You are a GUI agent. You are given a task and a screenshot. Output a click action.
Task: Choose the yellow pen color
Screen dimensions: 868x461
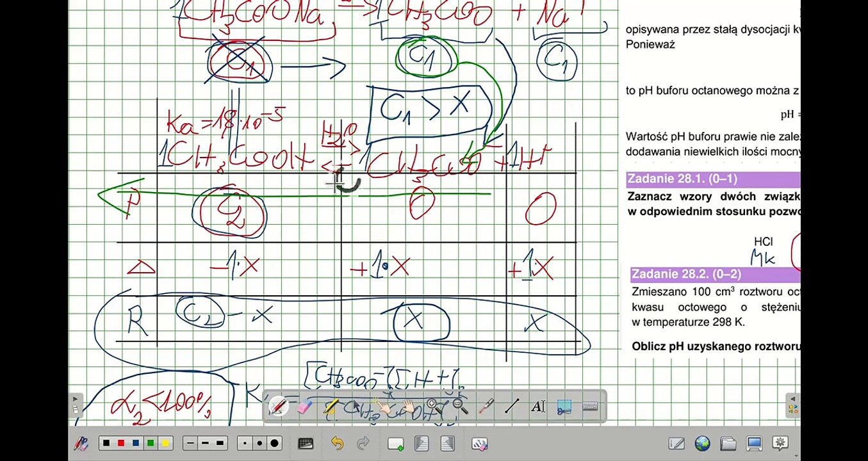(165, 443)
